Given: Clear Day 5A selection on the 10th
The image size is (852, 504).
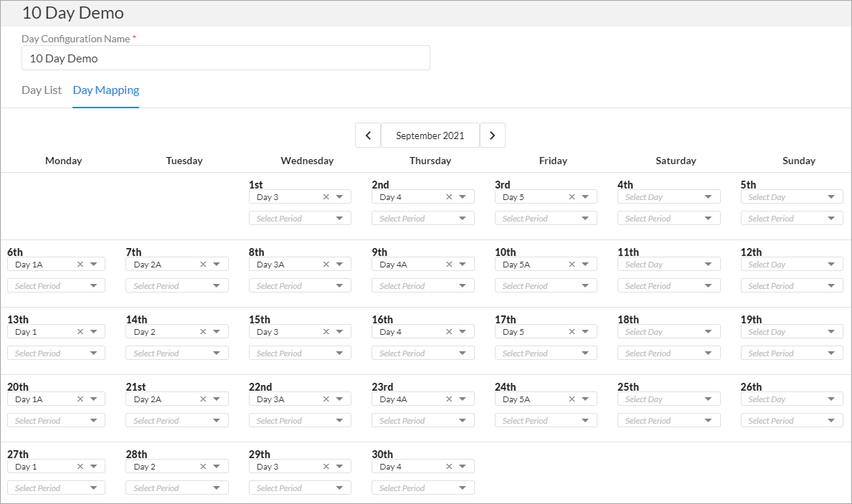Looking at the screenshot, I should point(572,265).
